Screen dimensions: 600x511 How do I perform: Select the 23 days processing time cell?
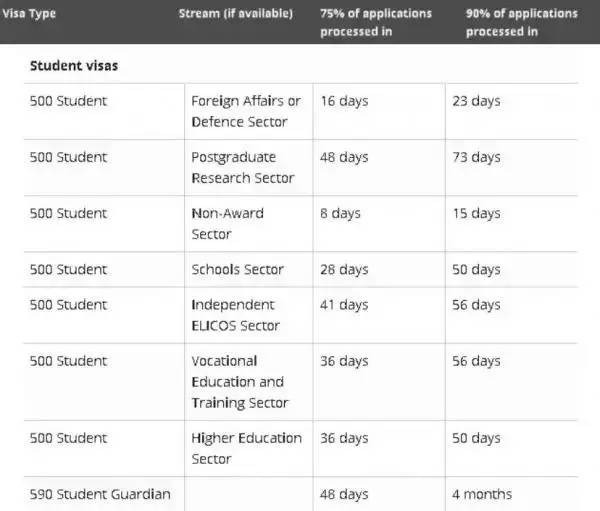coord(476,101)
